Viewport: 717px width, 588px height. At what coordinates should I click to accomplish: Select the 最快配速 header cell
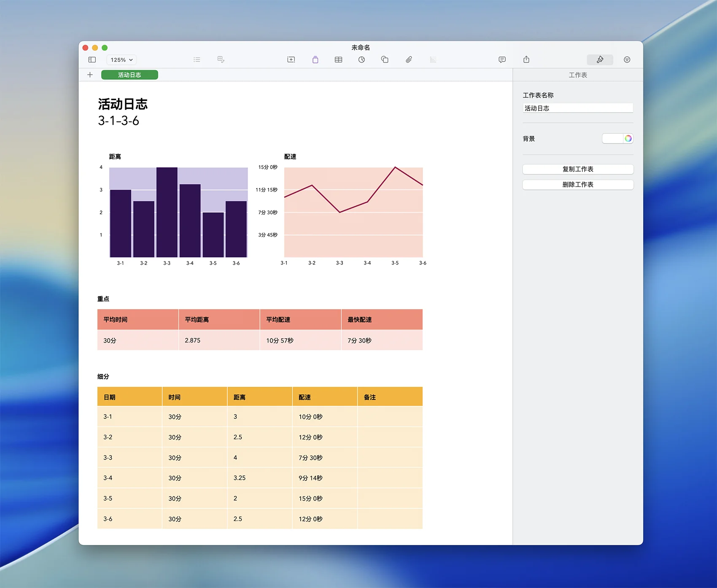tap(382, 320)
